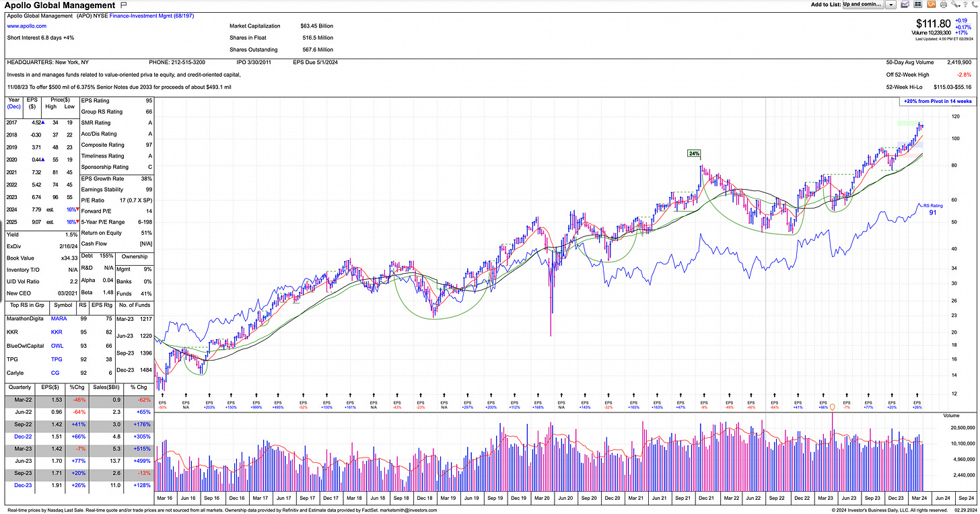980x514 pixels.
Task: Open the grid list view icon
Action: pyautogui.click(x=918, y=4)
